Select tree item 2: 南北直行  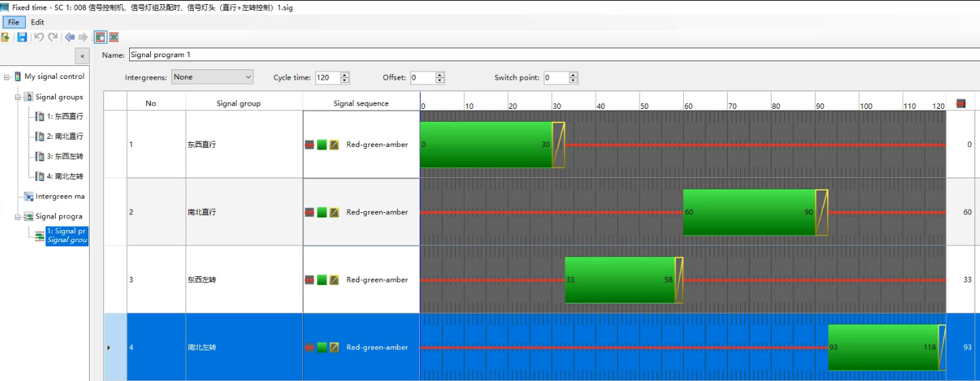pyautogui.click(x=65, y=136)
